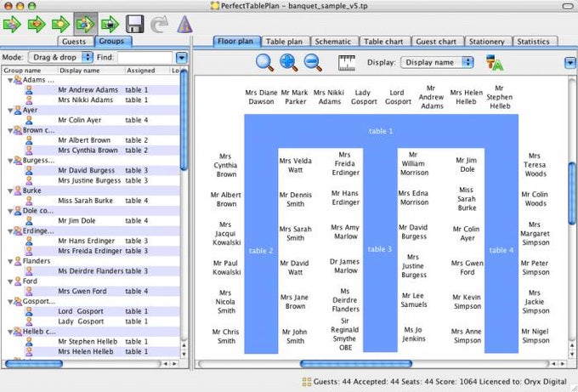The width and height of the screenshot is (578, 392).
Task: Open the Guest chart tab
Action: tap(436, 42)
